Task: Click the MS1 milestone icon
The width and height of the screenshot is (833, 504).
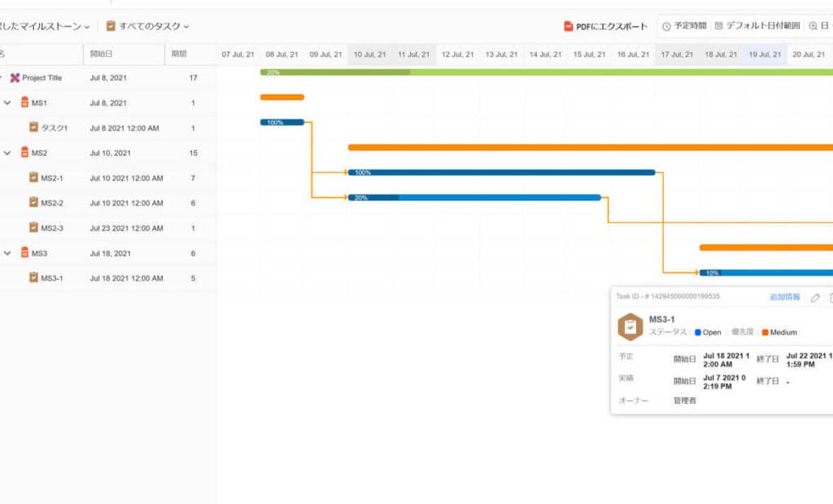Action: (24, 103)
